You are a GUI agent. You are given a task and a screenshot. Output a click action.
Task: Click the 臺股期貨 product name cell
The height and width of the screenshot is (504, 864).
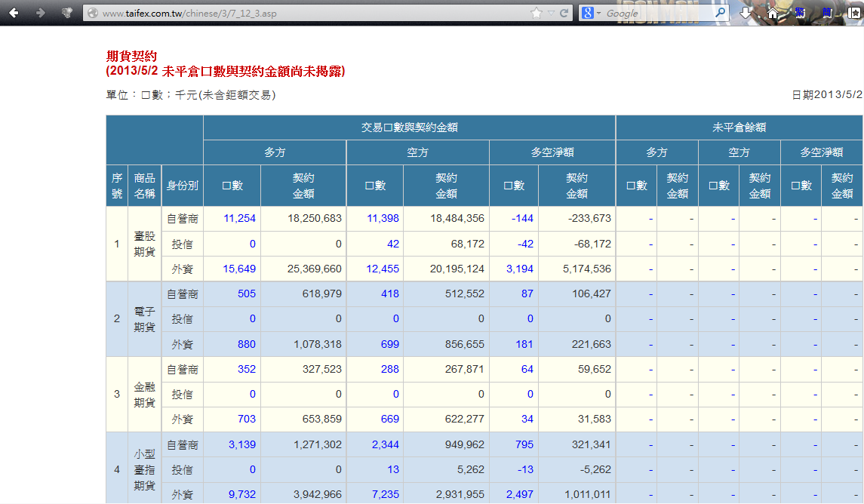point(144,244)
